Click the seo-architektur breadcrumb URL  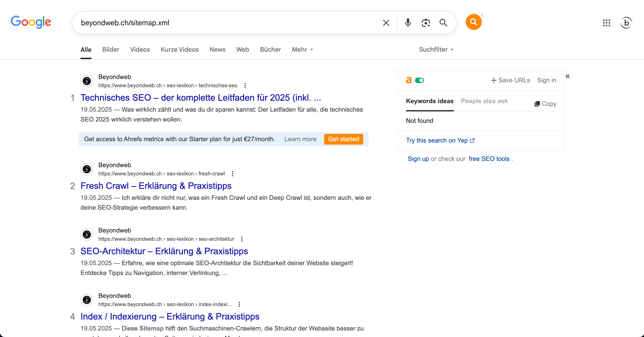(x=166, y=239)
